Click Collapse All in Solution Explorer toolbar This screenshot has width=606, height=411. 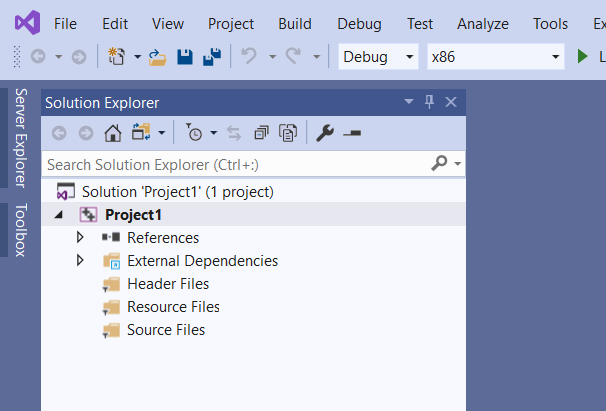coord(261,132)
